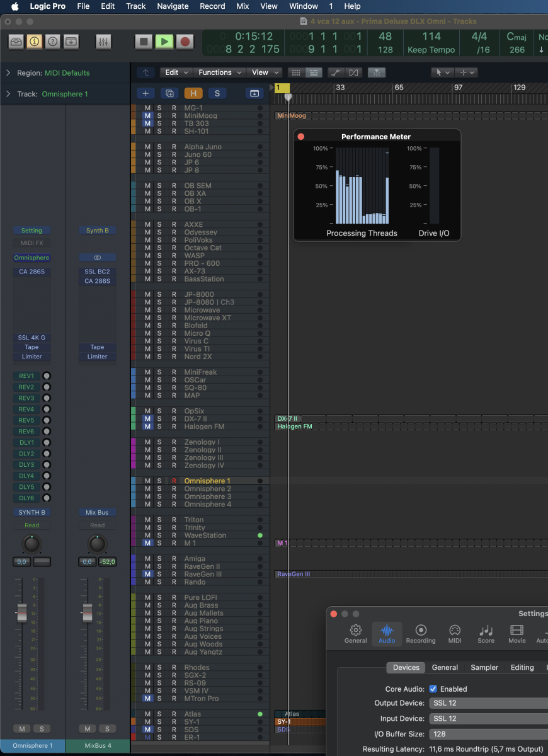Click the REV1 send button
This screenshot has height=756, width=548.
click(26, 376)
